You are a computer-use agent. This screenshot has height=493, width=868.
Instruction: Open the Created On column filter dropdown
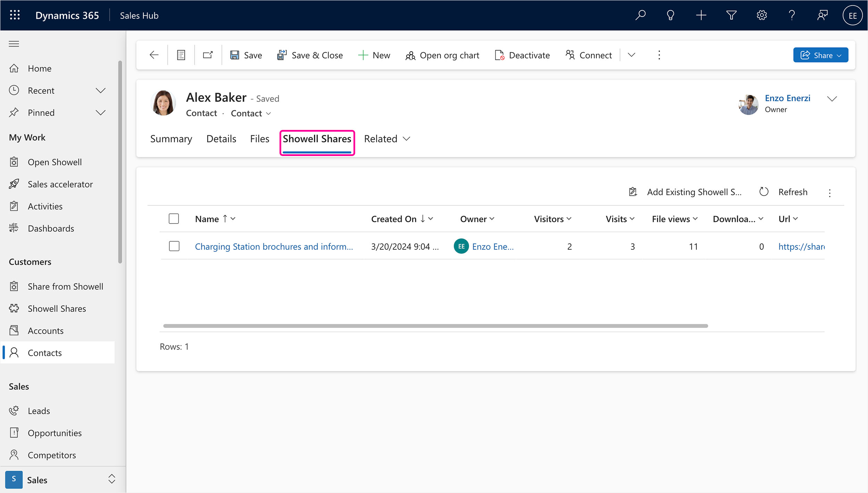coord(431,219)
